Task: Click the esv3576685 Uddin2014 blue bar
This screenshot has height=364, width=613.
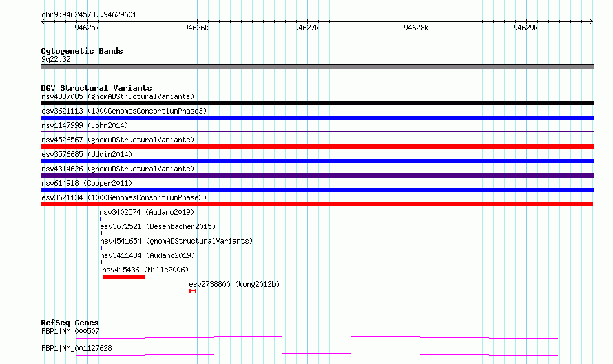Action: click(317, 161)
